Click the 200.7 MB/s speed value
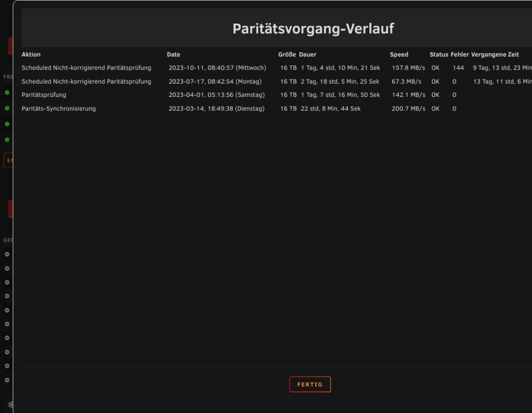Viewport: 532px width, 413px height. point(408,108)
